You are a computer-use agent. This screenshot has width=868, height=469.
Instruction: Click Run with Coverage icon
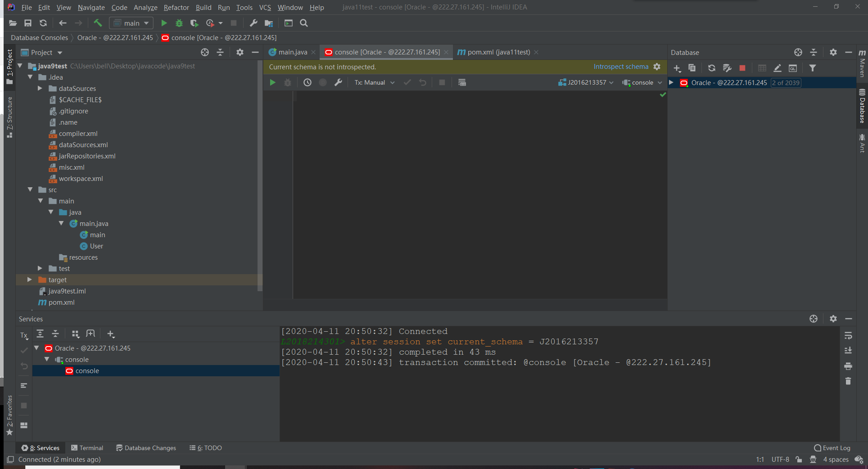pos(194,23)
